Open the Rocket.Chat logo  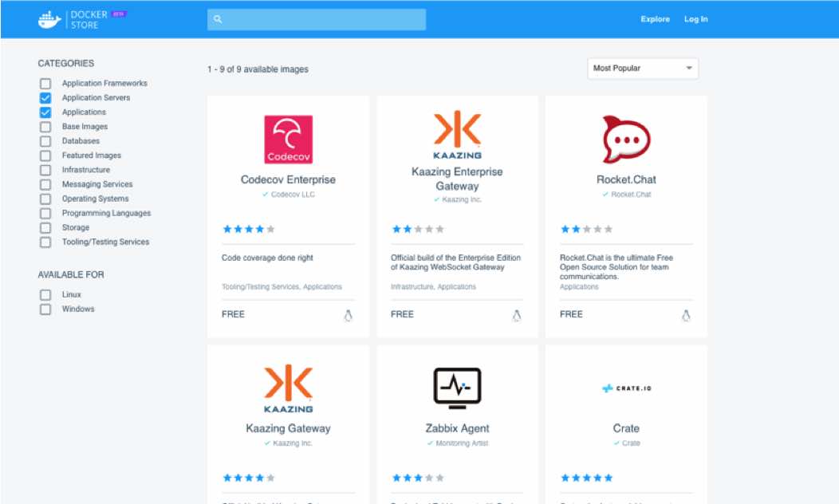626,139
